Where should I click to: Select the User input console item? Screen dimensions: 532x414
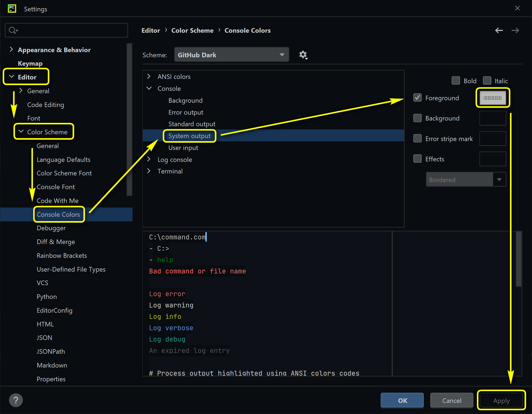click(x=183, y=147)
